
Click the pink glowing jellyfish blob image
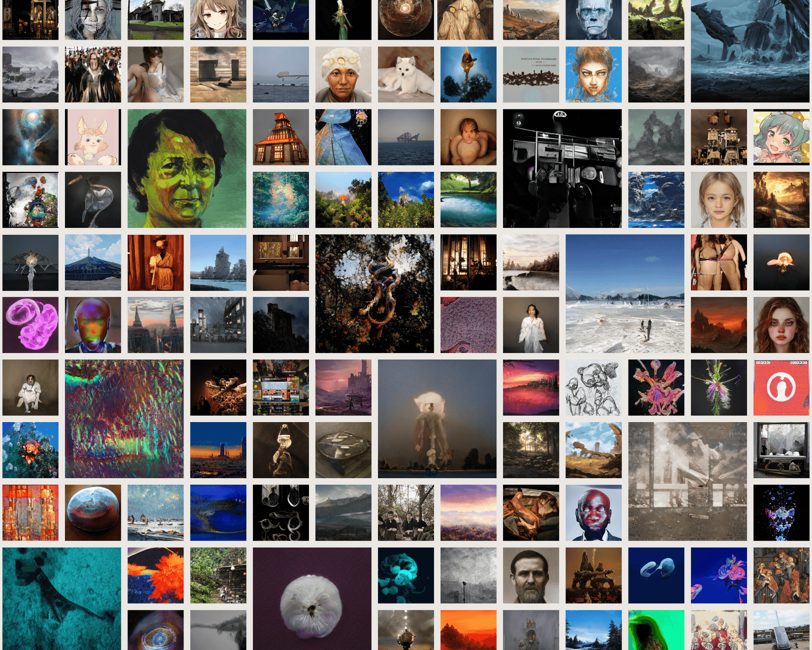(x=30, y=325)
